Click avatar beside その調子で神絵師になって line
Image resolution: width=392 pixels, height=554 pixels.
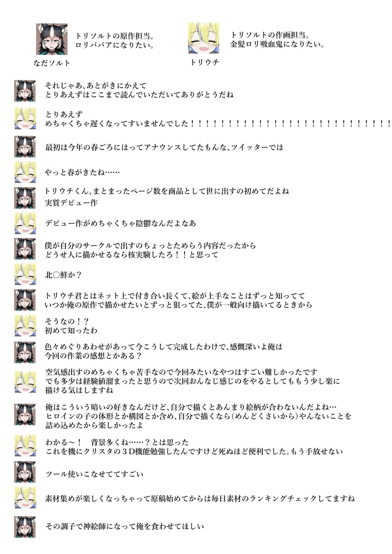[25, 527]
